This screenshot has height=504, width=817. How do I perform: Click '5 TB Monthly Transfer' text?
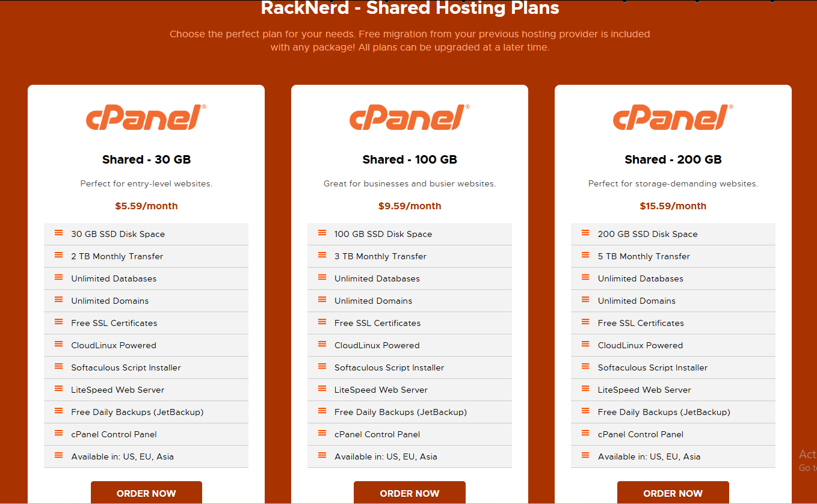click(644, 256)
